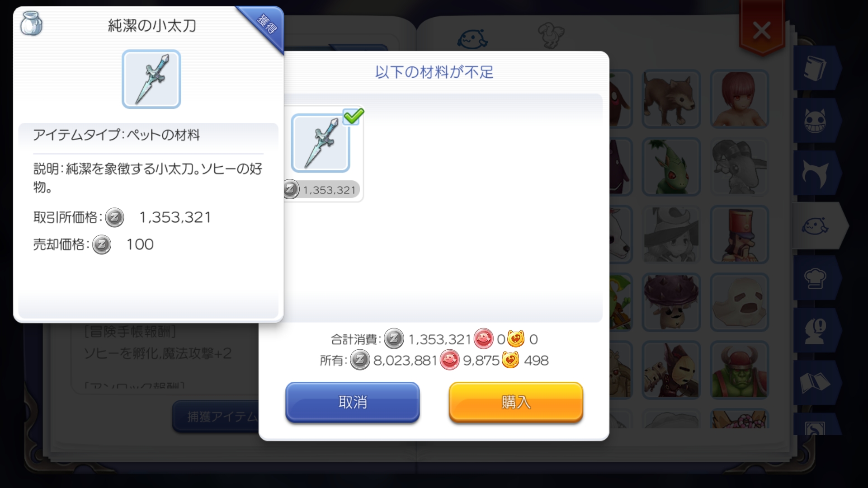868x488 pixels.
Task: Click the 捕獲アイテム button
Action: (x=216, y=416)
